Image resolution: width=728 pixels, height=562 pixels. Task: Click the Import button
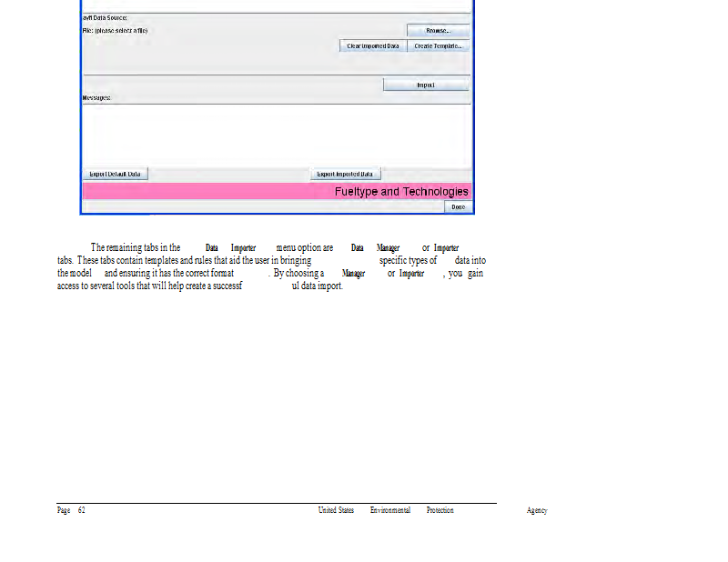pos(426,85)
